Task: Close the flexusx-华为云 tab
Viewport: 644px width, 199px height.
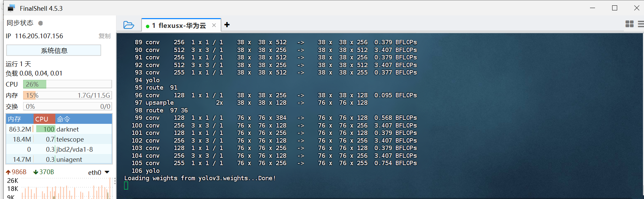Action: click(x=214, y=25)
